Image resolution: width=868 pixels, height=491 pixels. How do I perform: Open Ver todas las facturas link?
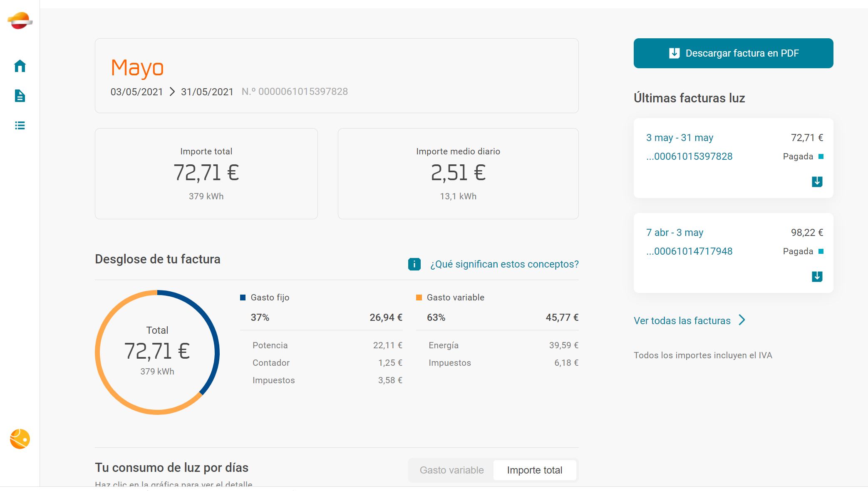682,321
